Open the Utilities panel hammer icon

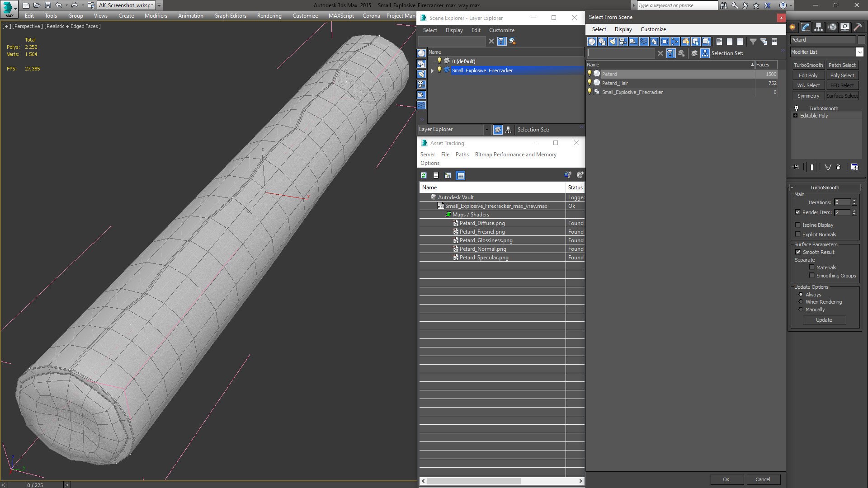(x=858, y=27)
